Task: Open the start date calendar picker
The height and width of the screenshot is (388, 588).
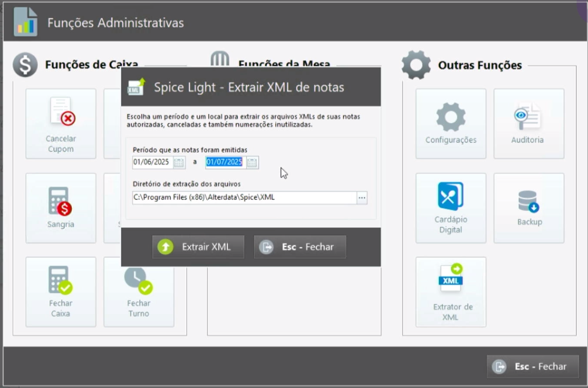Action: 179,162
